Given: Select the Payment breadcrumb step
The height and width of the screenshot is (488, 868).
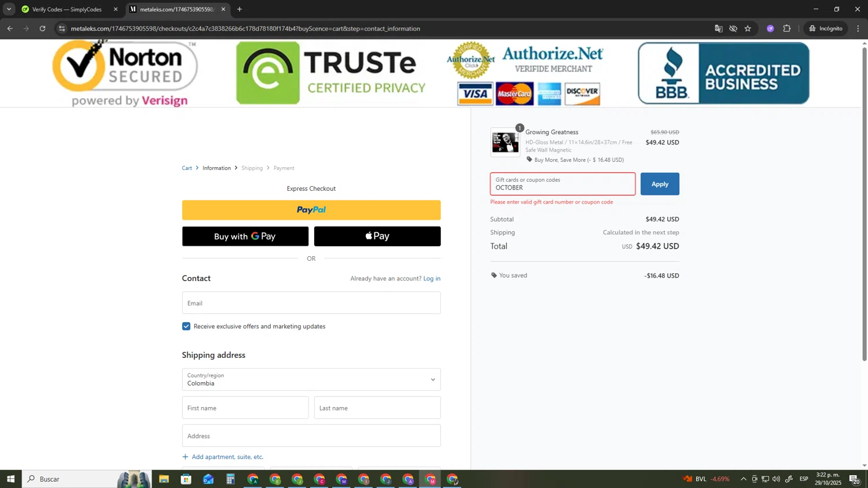Looking at the screenshot, I should pos(284,168).
